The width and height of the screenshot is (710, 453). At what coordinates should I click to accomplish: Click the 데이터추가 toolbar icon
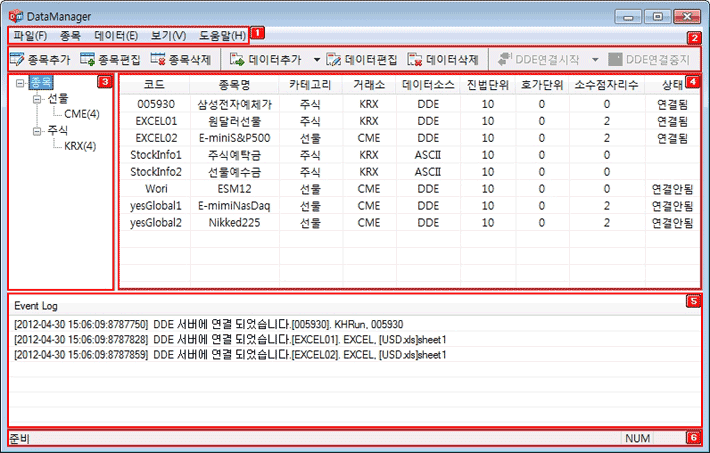(x=236, y=60)
